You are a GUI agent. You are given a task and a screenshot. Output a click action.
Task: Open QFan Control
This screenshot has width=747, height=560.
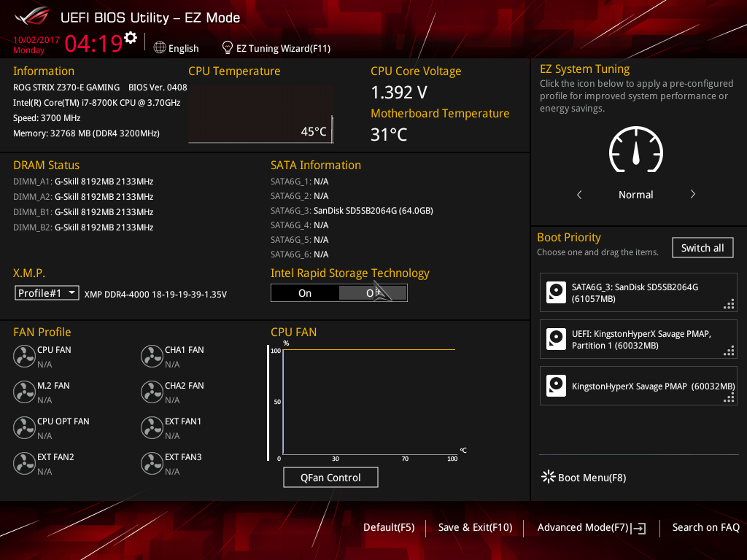coord(330,477)
